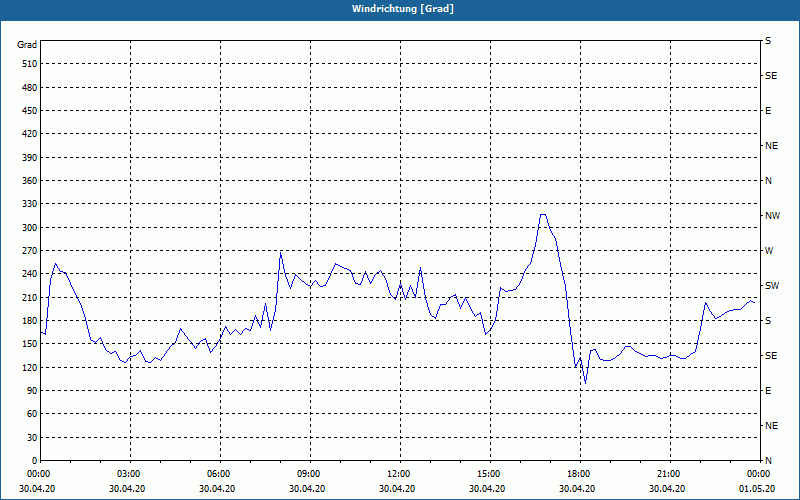Click the y-axis value '510'
The image size is (800, 500).
(30, 64)
